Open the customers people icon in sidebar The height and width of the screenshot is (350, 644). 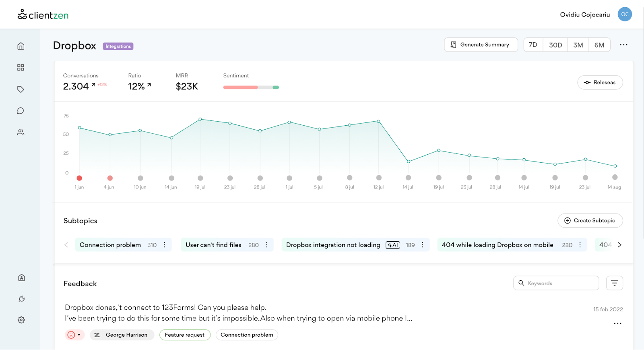click(21, 133)
